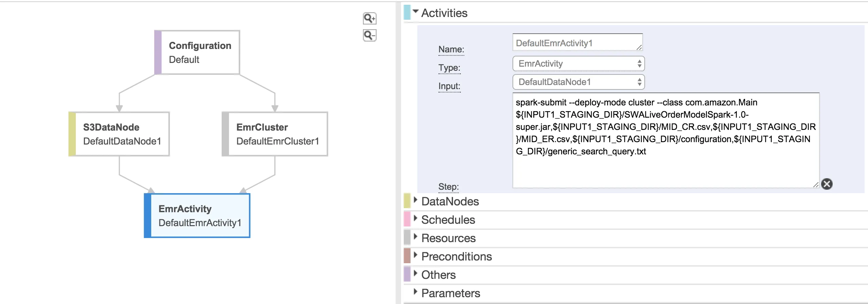Select the S3DataNode DefaultDataNode1 box
The width and height of the screenshot is (868, 304).
click(x=119, y=134)
